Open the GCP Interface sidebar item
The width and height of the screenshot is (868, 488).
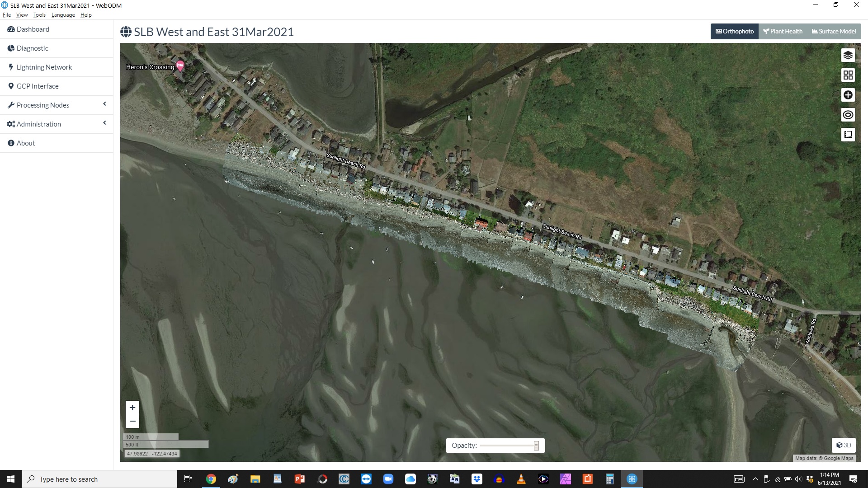(37, 86)
